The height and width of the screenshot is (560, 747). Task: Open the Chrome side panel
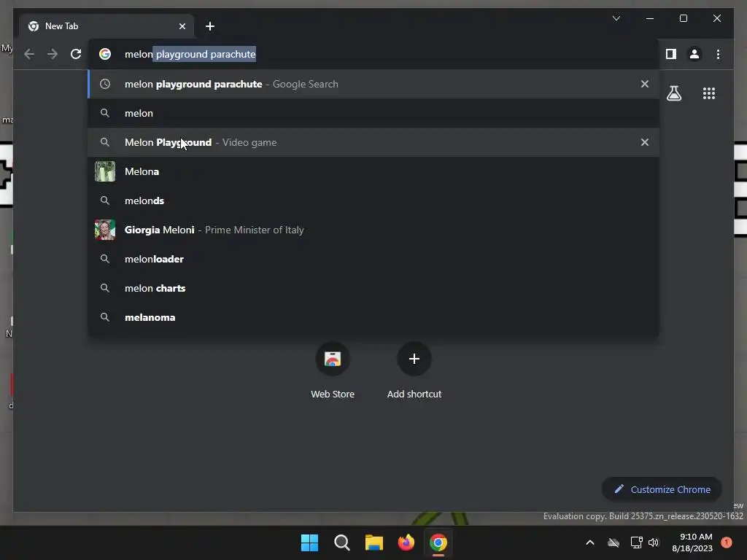tap(671, 54)
